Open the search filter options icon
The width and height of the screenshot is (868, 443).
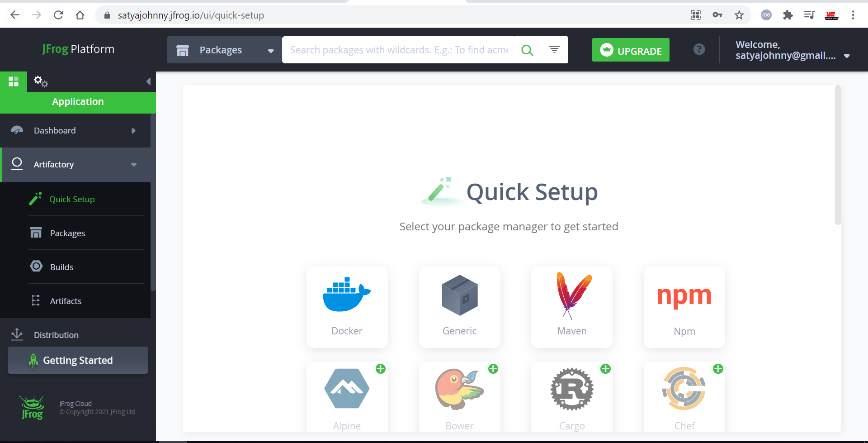pos(554,49)
